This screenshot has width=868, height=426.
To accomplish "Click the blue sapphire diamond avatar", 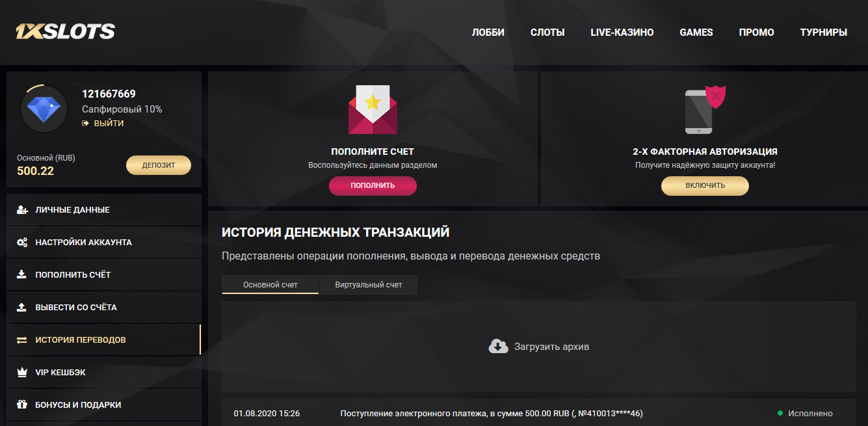I will pyautogui.click(x=44, y=109).
